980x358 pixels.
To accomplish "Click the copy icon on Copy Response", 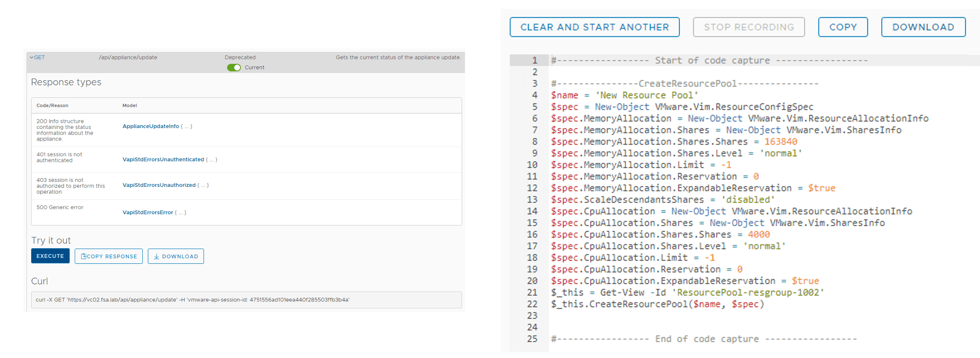I will (x=83, y=256).
